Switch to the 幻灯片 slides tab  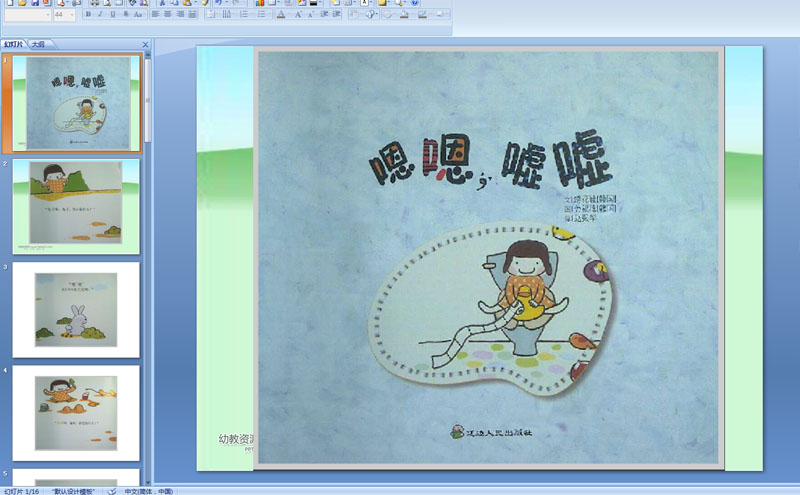click(x=14, y=44)
